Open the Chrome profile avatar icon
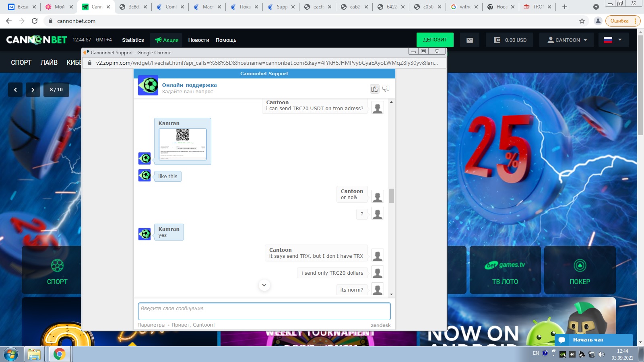 coord(598,21)
